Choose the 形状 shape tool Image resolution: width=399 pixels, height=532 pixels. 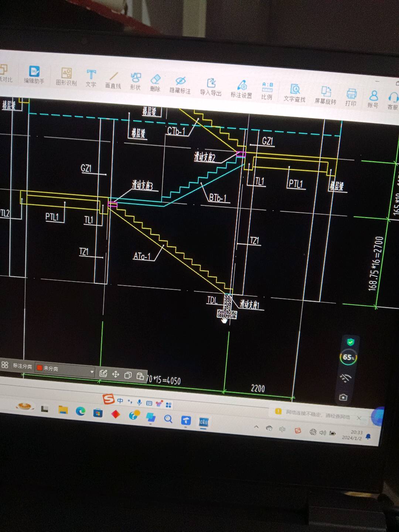(136, 81)
